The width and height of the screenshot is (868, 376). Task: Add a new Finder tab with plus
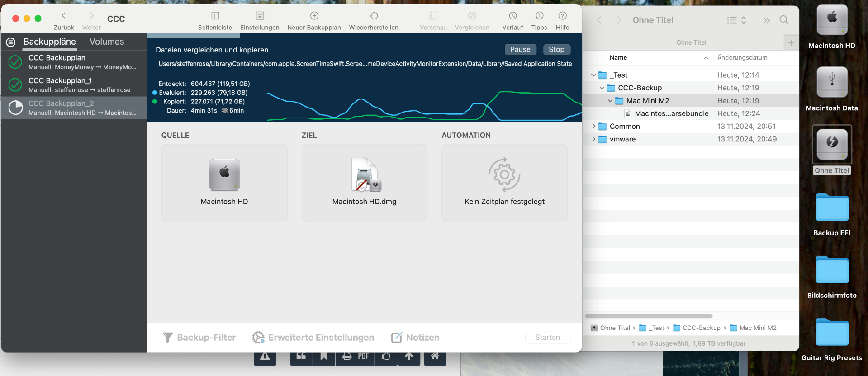point(791,42)
